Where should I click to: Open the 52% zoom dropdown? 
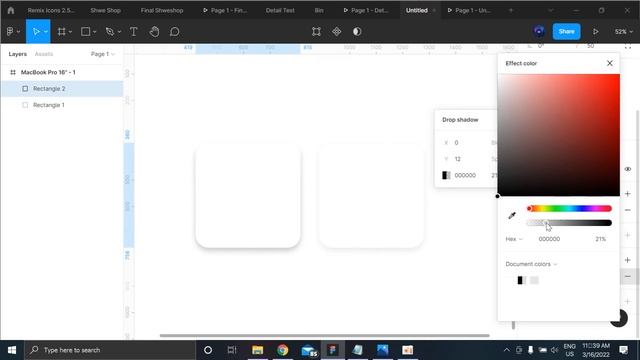[x=623, y=31]
